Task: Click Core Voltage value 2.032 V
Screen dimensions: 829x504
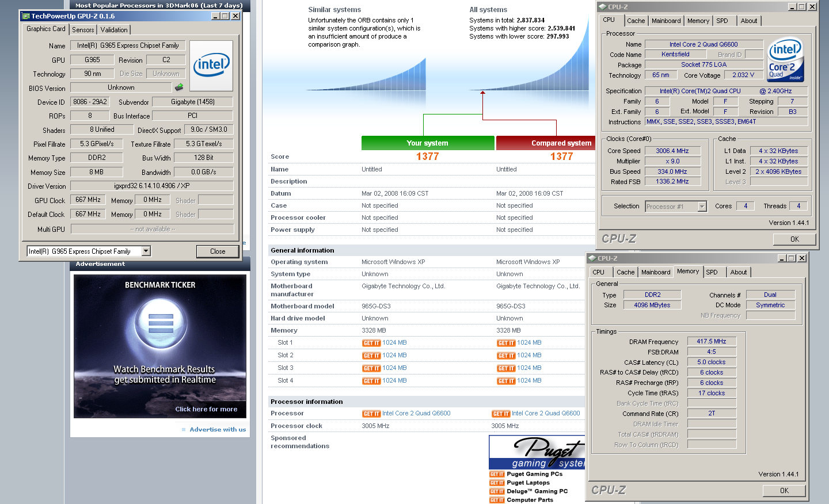Action: [x=743, y=75]
